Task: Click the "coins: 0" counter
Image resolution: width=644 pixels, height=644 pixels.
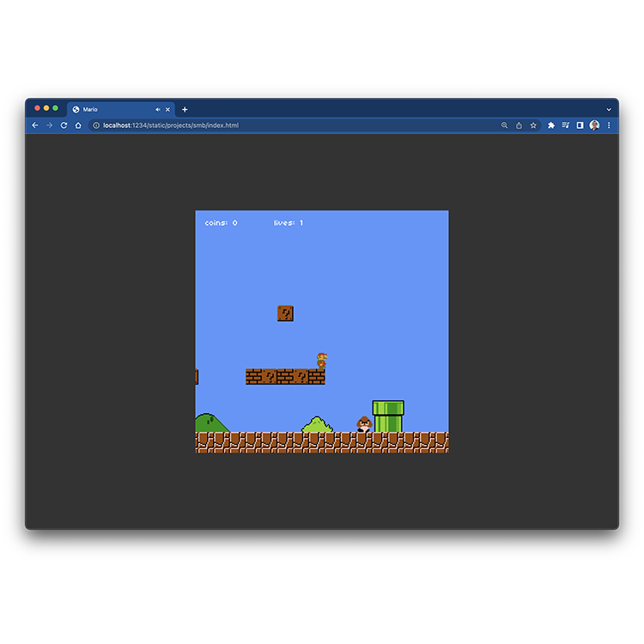Action: (221, 223)
